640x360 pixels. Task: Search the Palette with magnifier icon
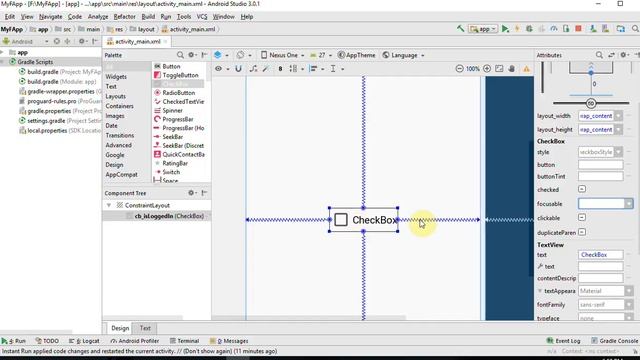180,55
